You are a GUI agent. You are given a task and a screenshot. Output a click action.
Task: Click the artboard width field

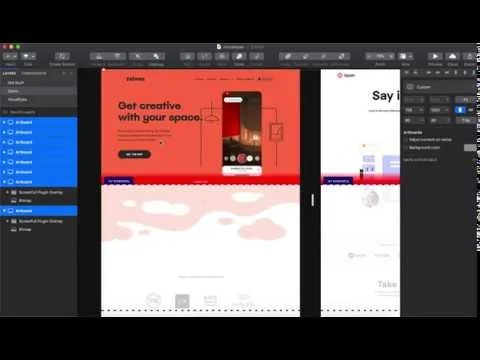[x=414, y=110]
